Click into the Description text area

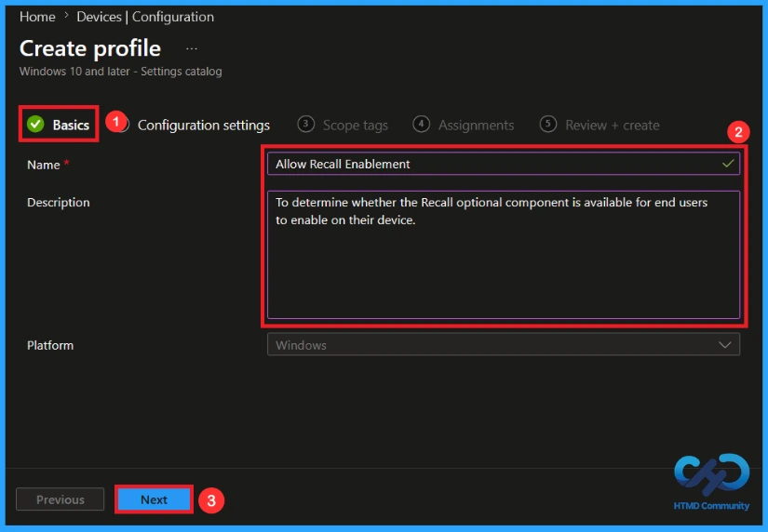tap(503, 255)
